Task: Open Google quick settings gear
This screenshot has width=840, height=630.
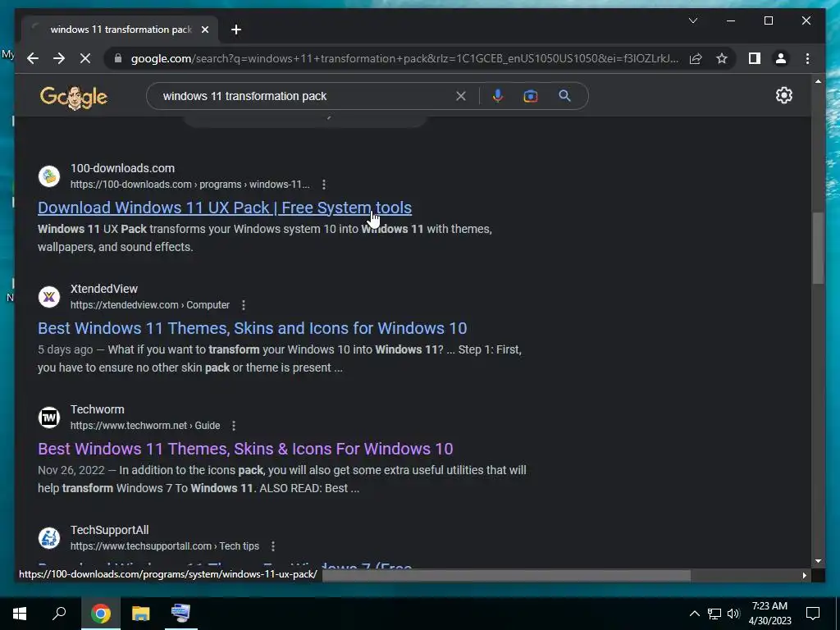Action: pyautogui.click(x=783, y=95)
